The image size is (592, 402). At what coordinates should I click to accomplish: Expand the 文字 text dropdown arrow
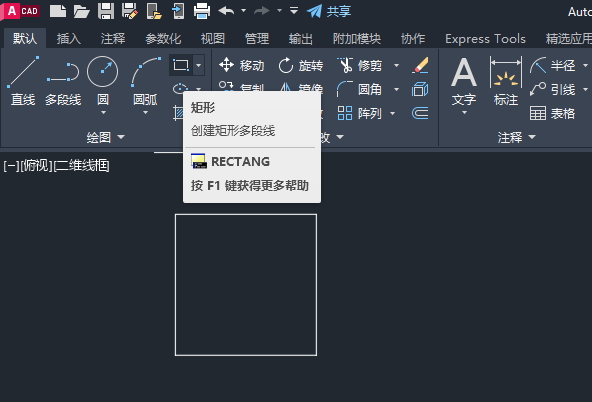(464, 112)
